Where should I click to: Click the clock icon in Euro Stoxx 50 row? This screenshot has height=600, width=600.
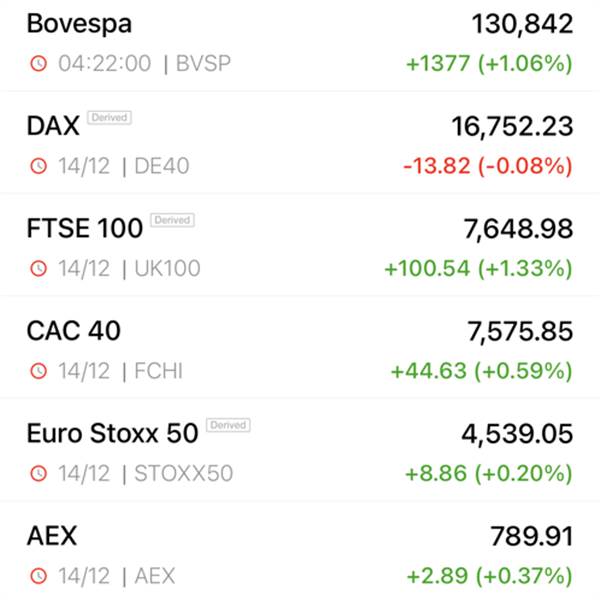click(x=39, y=473)
